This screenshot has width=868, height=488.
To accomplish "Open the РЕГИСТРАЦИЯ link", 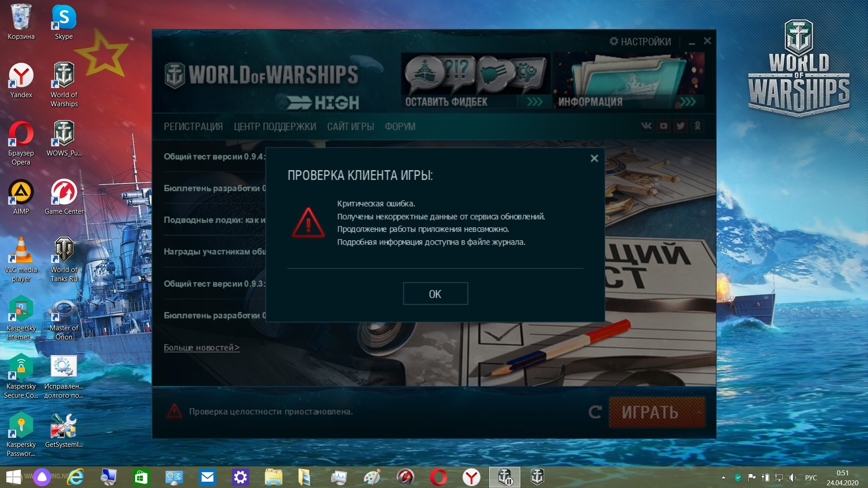I will [193, 127].
